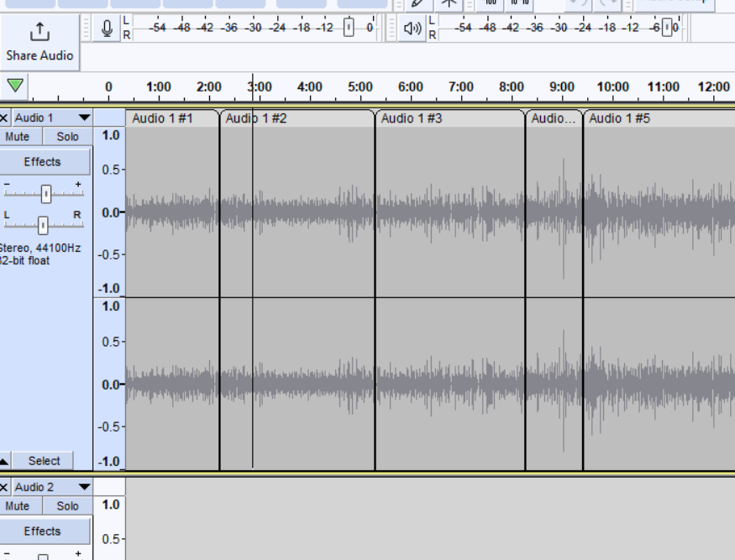The image size is (735, 560).
Task: Collapse Audio 1 track with up arrow
Action: [5, 461]
